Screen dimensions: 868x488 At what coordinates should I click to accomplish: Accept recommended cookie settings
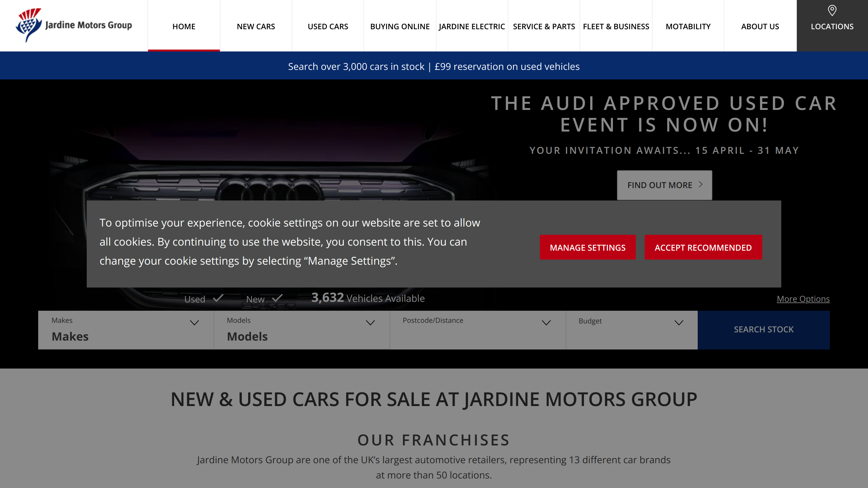click(x=703, y=247)
